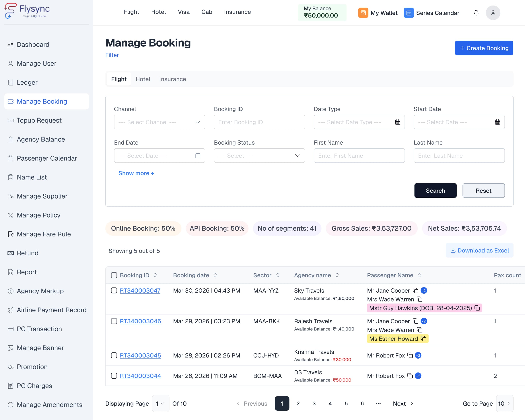
Task: Switch to the Hotel booking tab
Action: (x=143, y=79)
